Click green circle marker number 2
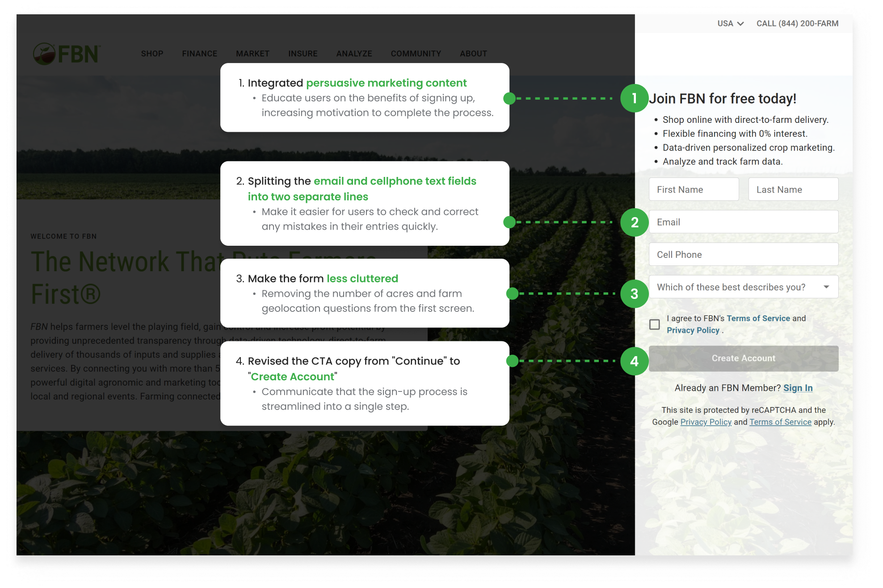883x588 pixels. tap(634, 222)
